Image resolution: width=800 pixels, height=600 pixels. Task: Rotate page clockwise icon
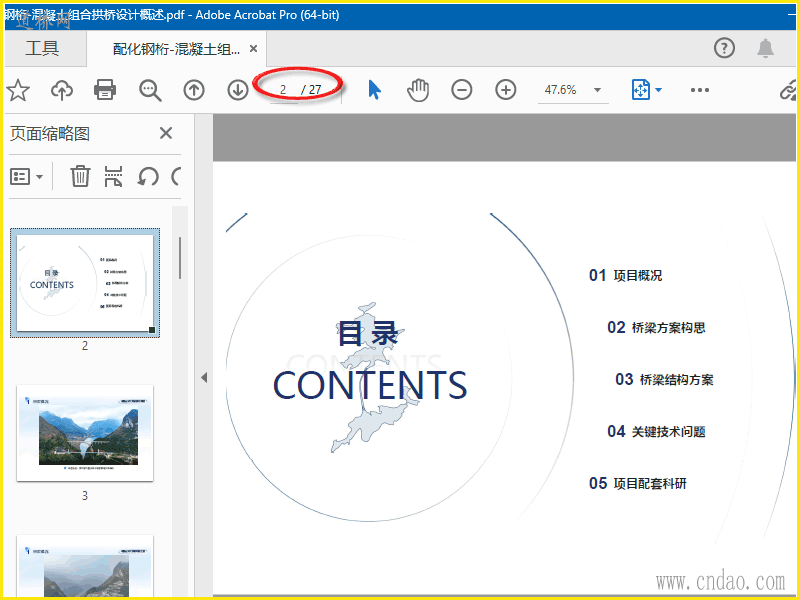[177, 177]
